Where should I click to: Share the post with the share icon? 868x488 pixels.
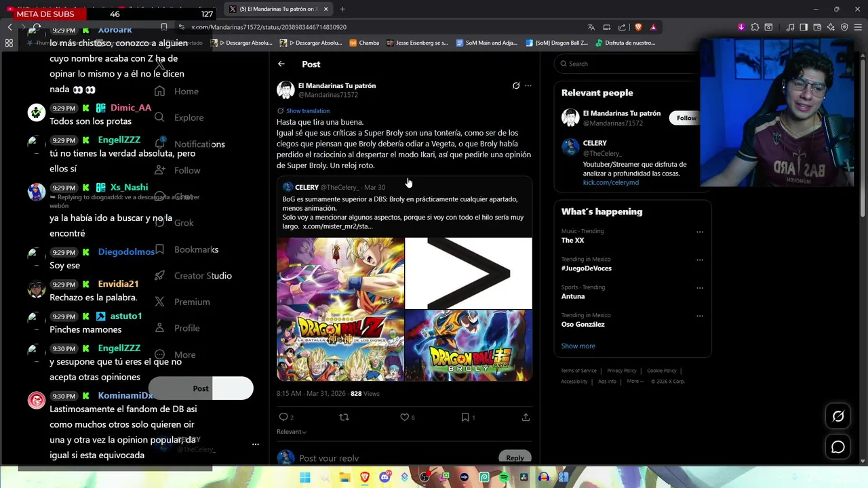[x=526, y=418]
